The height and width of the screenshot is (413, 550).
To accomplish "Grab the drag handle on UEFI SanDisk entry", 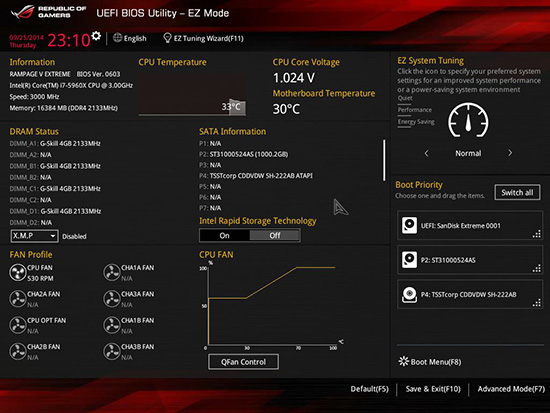I will pyautogui.click(x=537, y=234).
